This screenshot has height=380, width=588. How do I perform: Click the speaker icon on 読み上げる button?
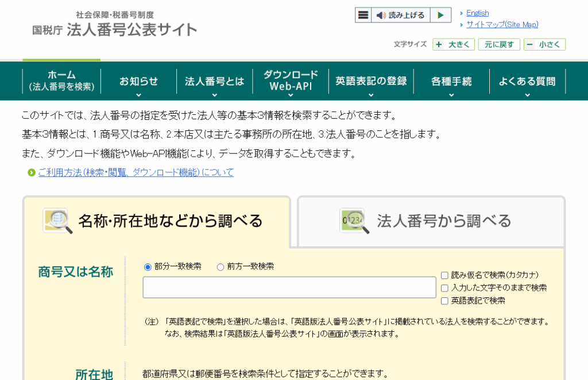pos(380,14)
